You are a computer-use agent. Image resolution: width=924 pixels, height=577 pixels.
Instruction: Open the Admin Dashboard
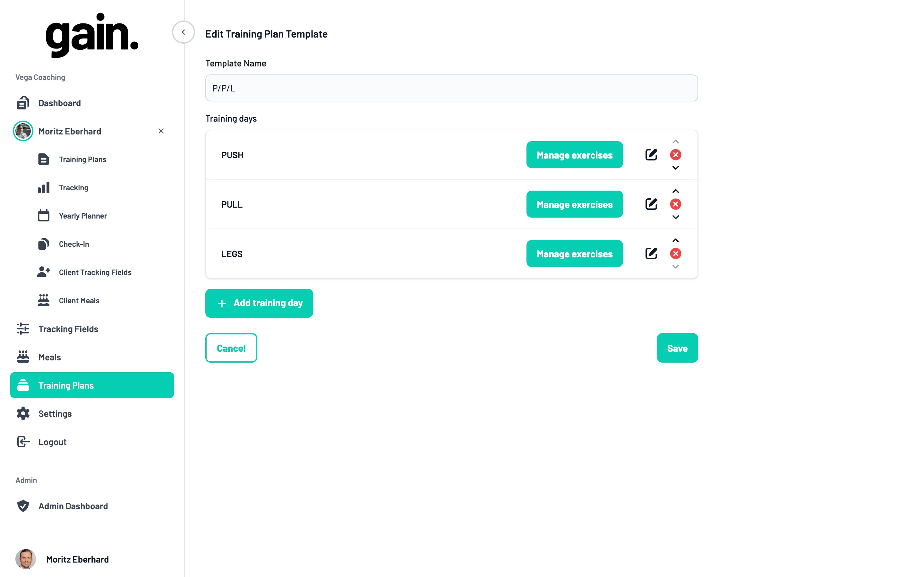point(73,506)
